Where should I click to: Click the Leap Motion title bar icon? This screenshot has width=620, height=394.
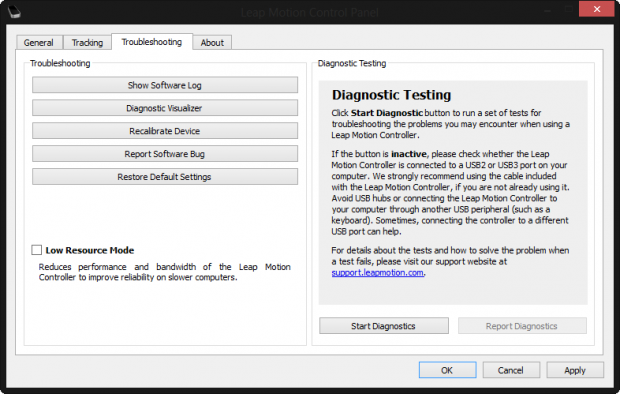[x=14, y=12]
